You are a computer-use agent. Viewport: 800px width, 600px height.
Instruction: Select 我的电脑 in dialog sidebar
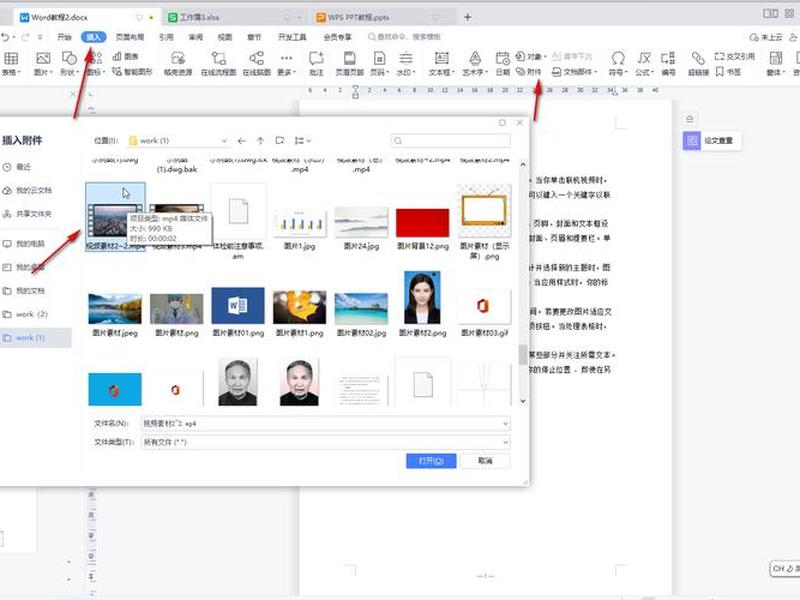(24, 244)
